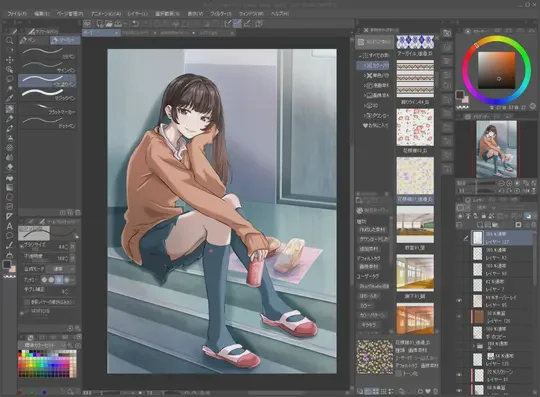Screen dimensions: 540x397
Task: Select the Lasso selection tool
Action: click(9, 79)
